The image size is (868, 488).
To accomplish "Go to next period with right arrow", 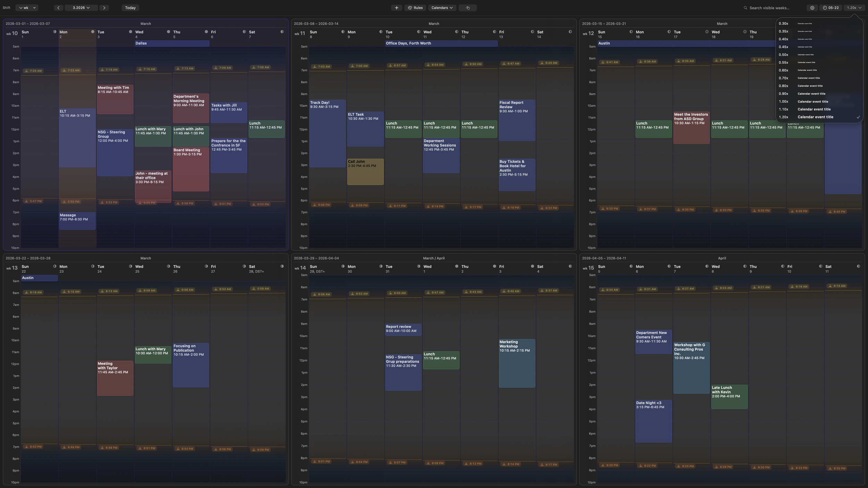I will [x=104, y=8].
